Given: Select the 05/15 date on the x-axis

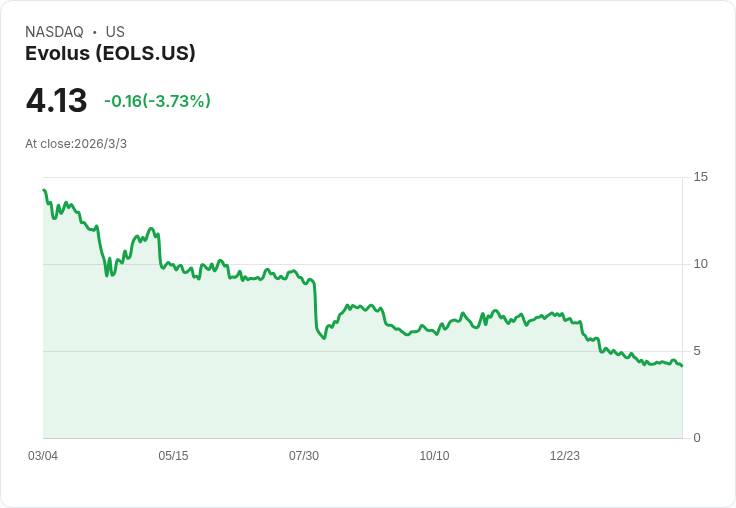Looking at the screenshot, I should tap(173, 456).
